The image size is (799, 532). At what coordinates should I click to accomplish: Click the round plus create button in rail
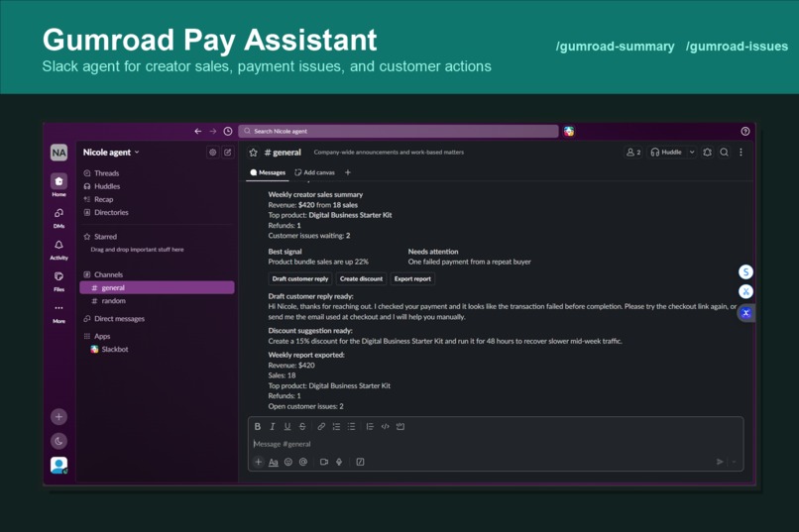(58, 417)
